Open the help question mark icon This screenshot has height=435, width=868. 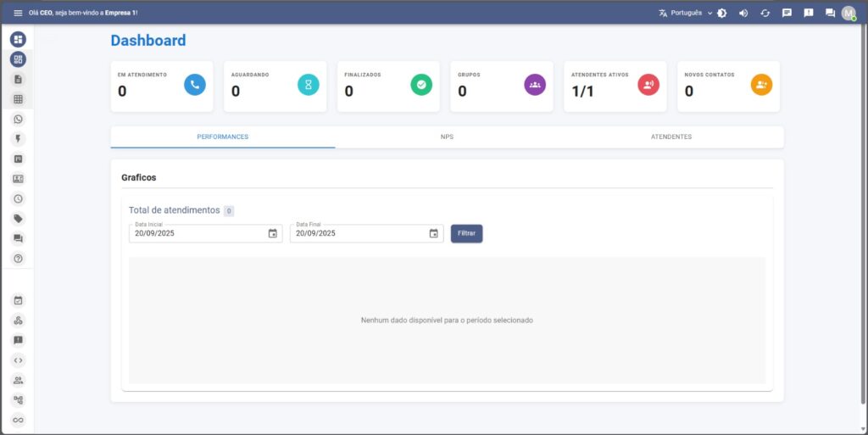[18, 259]
